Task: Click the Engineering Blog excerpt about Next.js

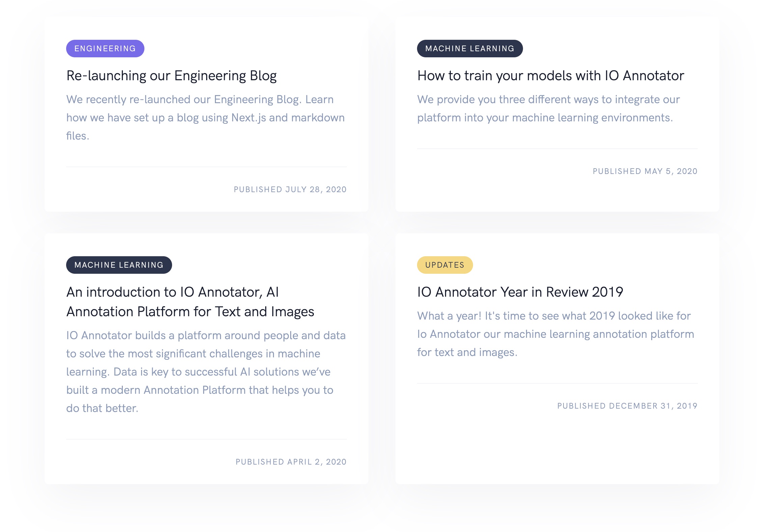Action: (205, 118)
